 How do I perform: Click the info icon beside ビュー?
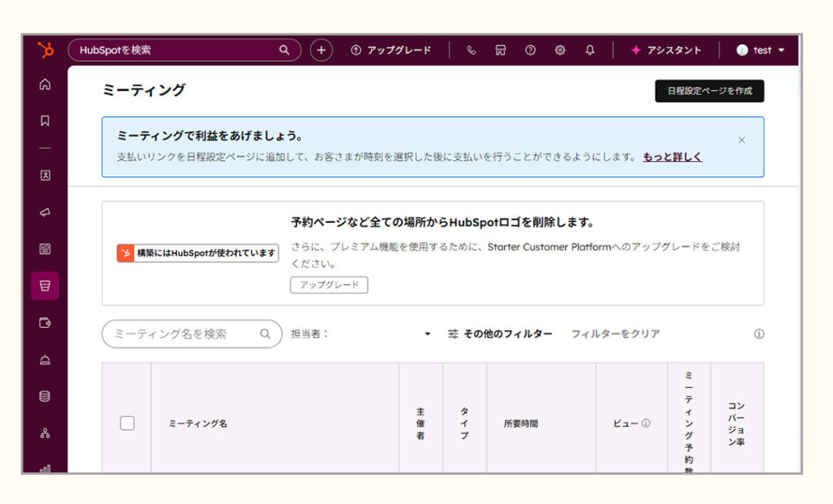point(646,424)
